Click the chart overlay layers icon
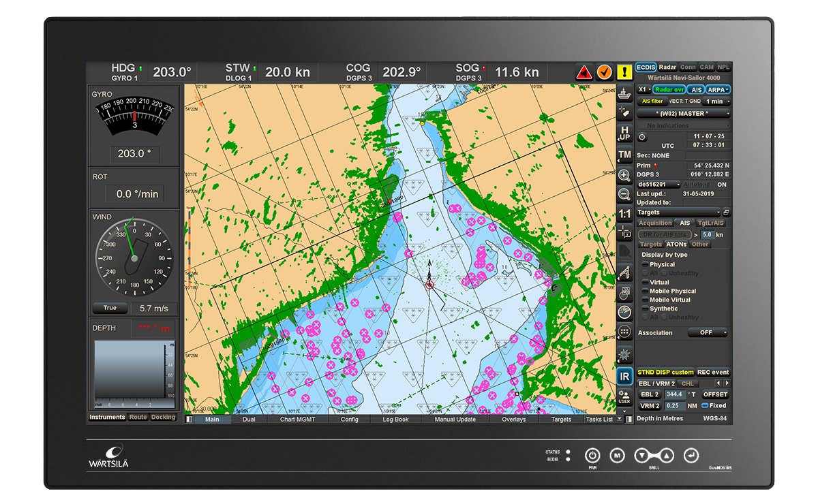Screen dimensions: 818x504 coord(624,293)
